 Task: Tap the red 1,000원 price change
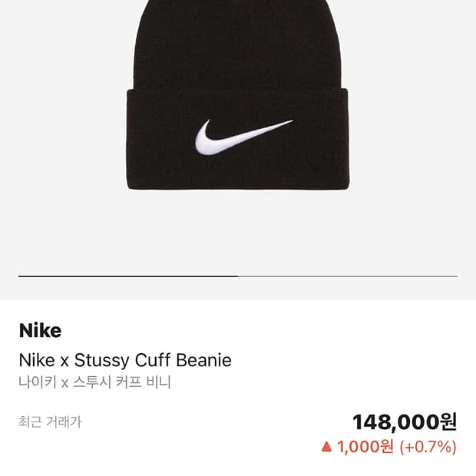pos(366,446)
